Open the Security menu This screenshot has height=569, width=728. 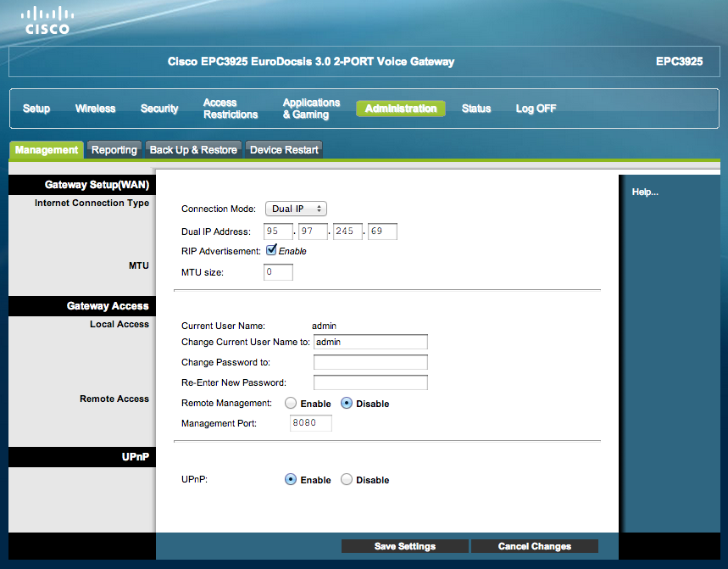coord(159,109)
